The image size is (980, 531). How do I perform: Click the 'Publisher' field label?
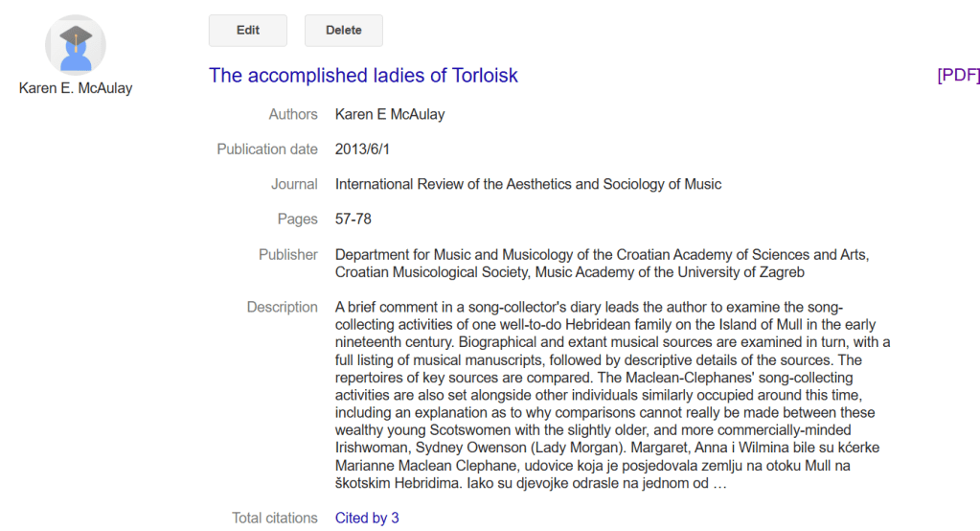coord(287,255)
